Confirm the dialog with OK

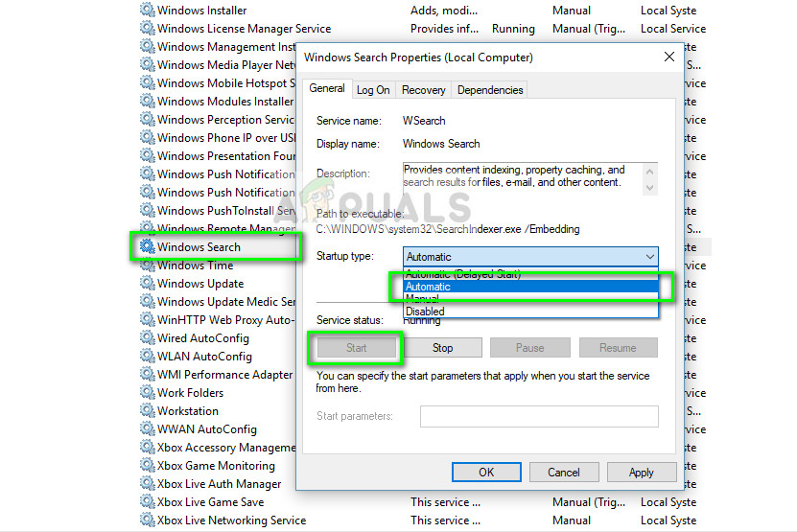coord(486,472)
